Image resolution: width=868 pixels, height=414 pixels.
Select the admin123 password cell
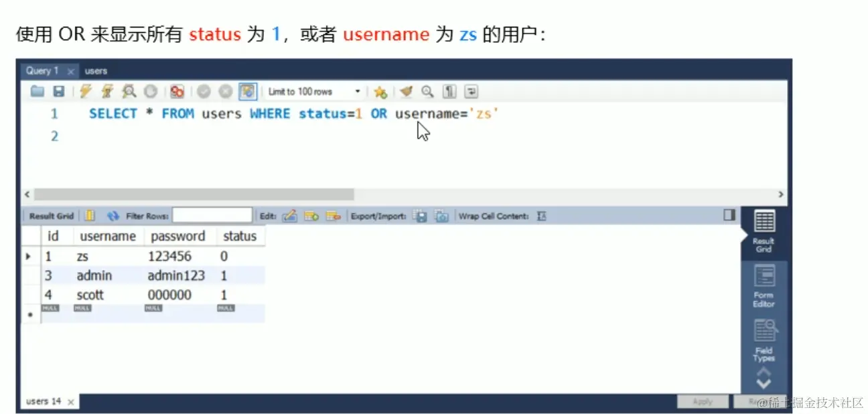click(180, 275)
